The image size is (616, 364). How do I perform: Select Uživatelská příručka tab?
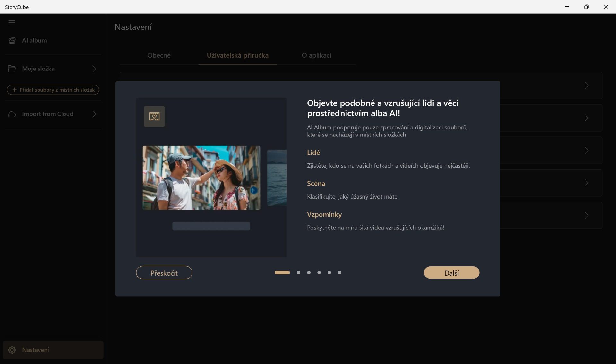[238, 55]
